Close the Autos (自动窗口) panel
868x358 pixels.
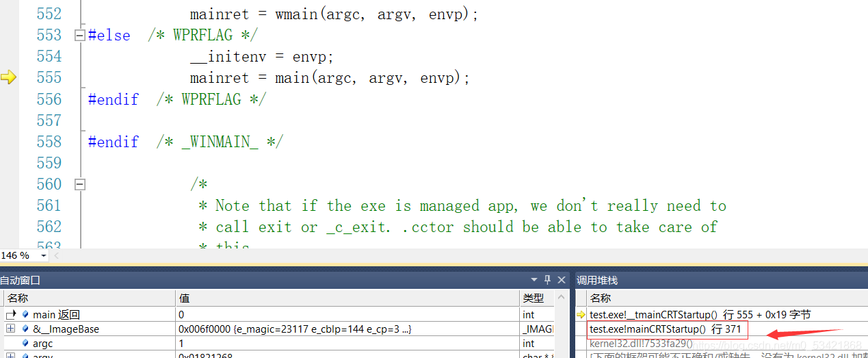tap(562, 279)
